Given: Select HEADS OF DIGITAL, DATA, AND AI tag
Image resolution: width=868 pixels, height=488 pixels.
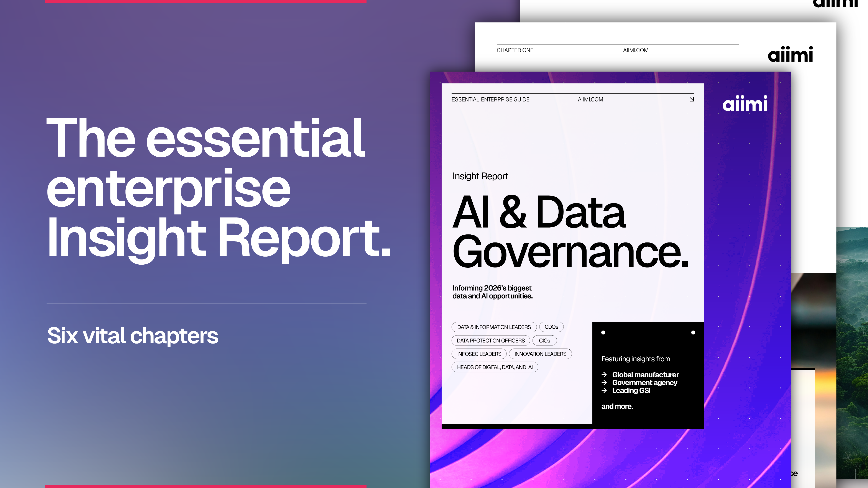Looking at the screenshot, I should tap(495, 367).
